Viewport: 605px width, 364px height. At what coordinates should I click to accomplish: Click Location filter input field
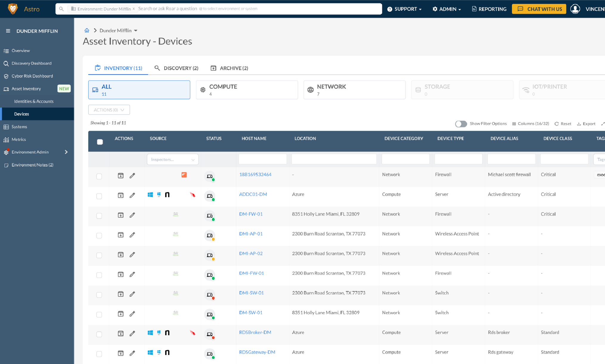pos(334,159)
